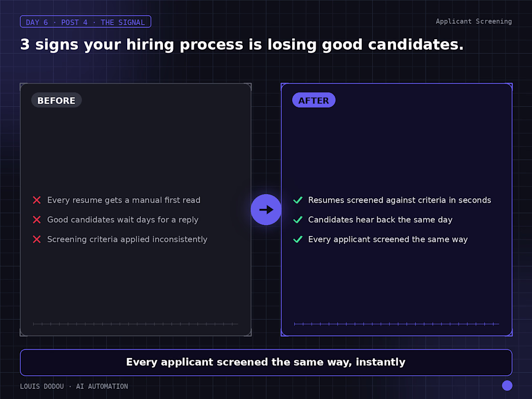Click the 'Every applicant screened the same way, instantly' banner
532x399 pixels.
tap(266, 362)
